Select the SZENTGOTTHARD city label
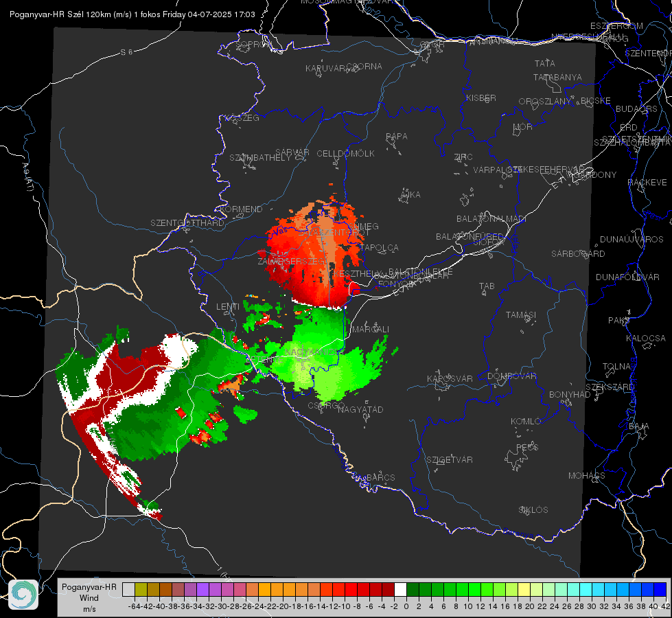The image size is (672, 618). (x=187, y=223)
